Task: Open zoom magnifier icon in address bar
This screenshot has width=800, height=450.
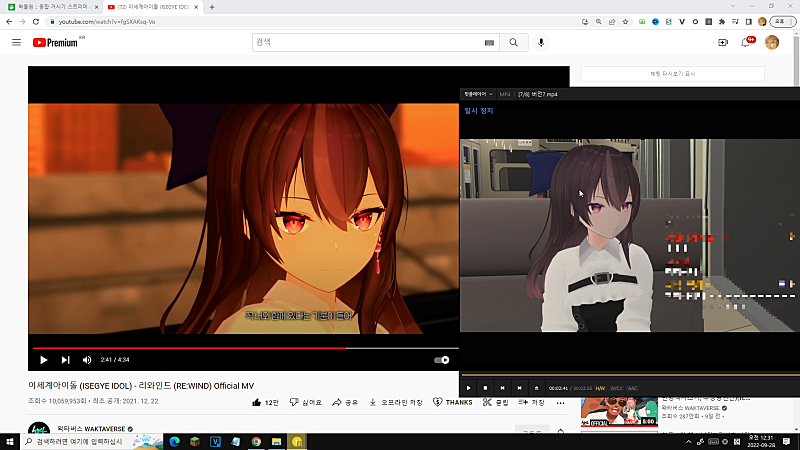Action: coord(598,22)
